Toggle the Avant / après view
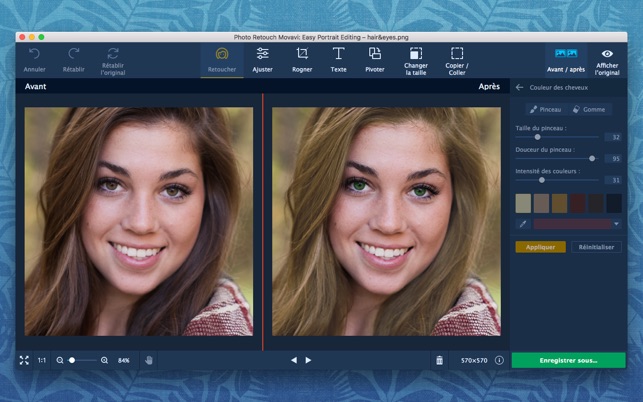 click(x=566, y=60)
